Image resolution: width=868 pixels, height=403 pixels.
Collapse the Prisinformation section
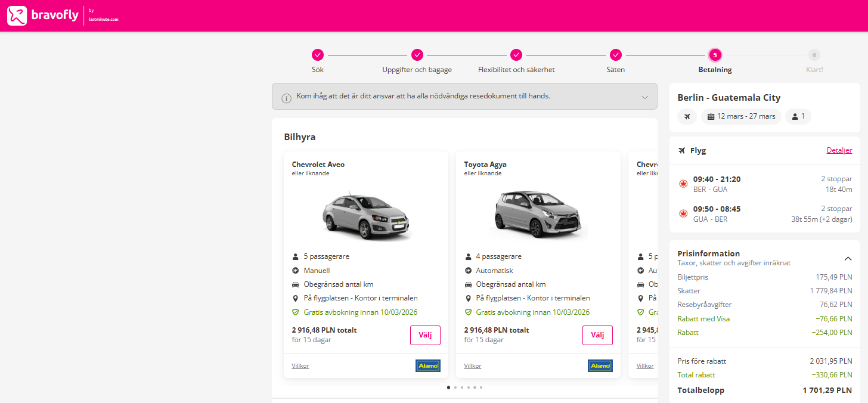pos(848,258)
